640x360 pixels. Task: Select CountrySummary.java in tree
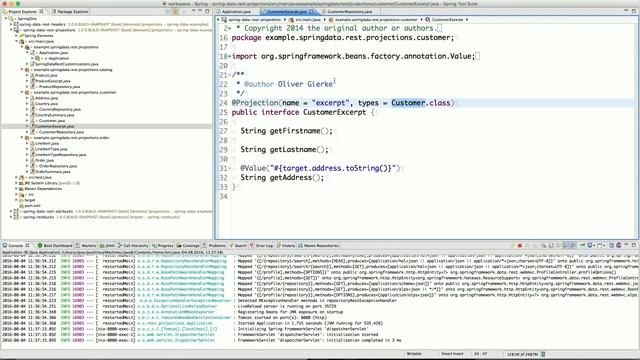pos(54,115)
